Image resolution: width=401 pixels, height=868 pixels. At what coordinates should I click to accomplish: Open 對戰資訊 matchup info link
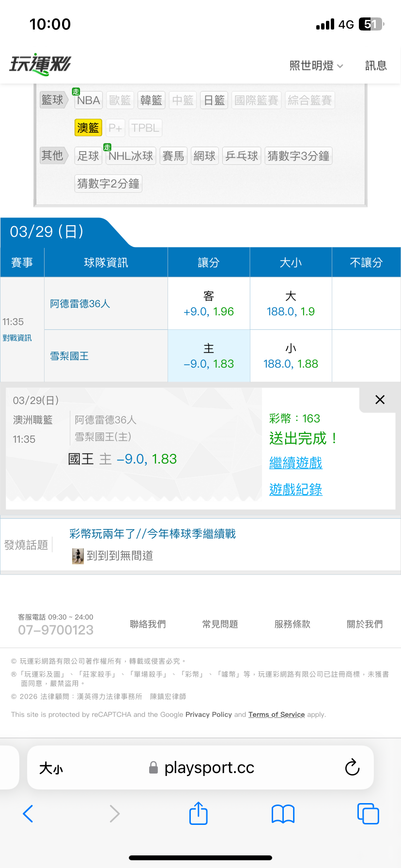coord(17,338)
